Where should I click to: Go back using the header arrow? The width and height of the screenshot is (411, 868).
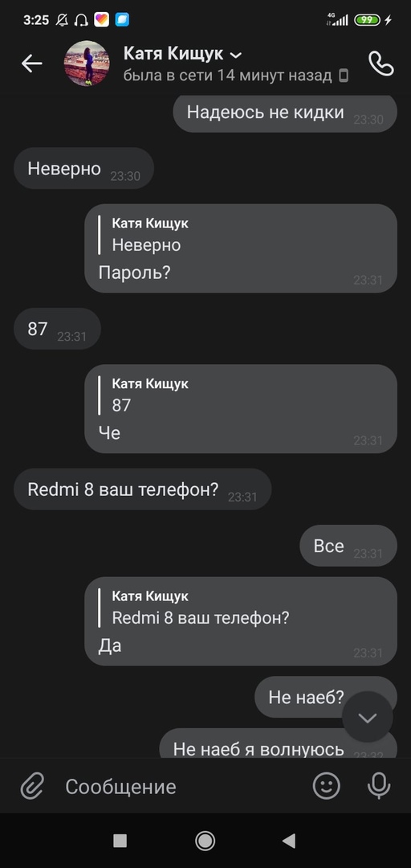[x=31, y=64]
